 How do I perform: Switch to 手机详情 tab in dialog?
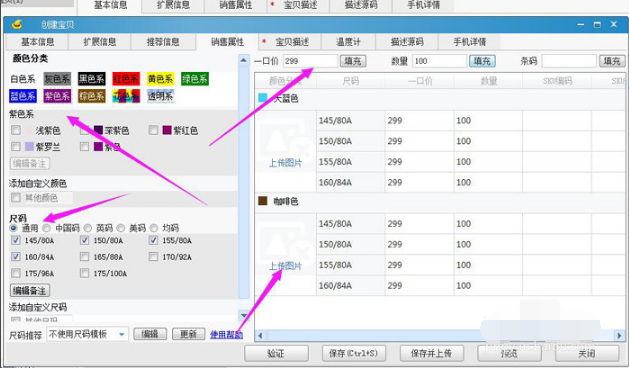[469, 42]
